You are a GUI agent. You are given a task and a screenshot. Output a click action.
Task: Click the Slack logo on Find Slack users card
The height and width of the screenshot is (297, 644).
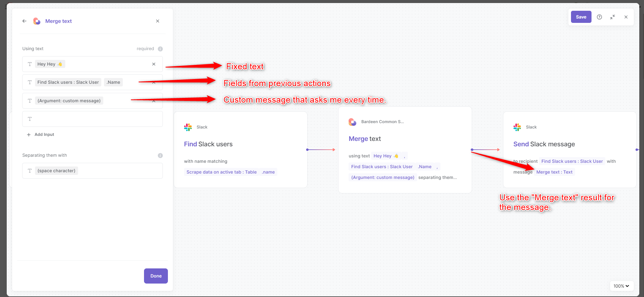[x=188, y=127]
